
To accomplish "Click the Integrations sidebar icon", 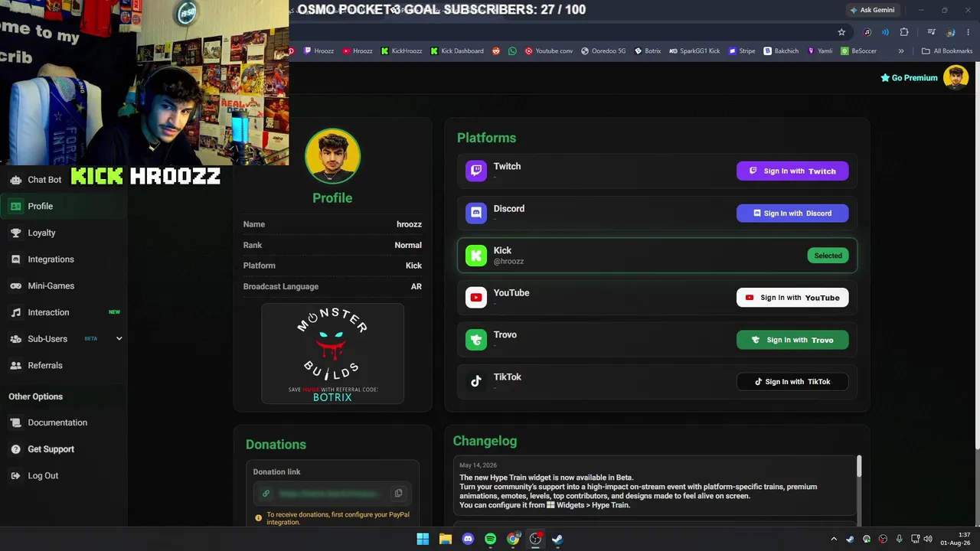I will (15, 259).
